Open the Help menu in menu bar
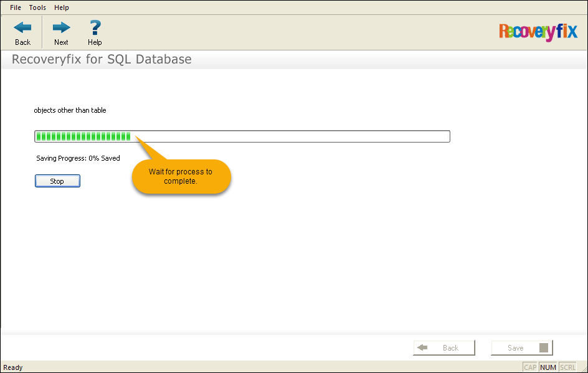Screen dimensions: 588x373 (x=62, y=7)
